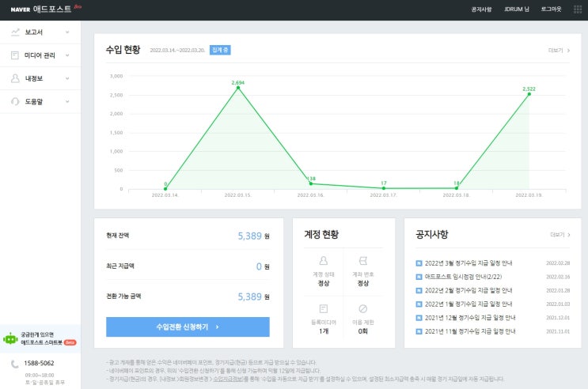Open 공지사항 in the top header
The height and width of the screenshot is (389, 588).
click(481, 9)
